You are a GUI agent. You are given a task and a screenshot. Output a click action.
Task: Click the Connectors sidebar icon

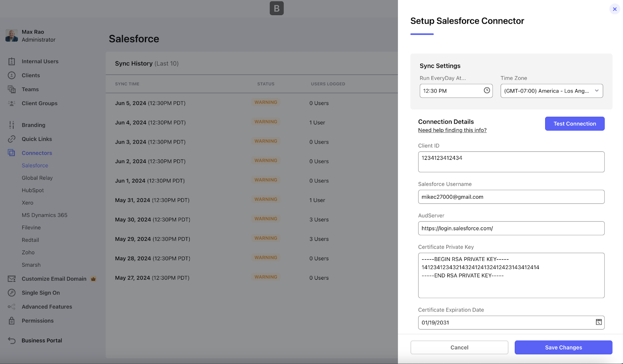coord(12,153)
